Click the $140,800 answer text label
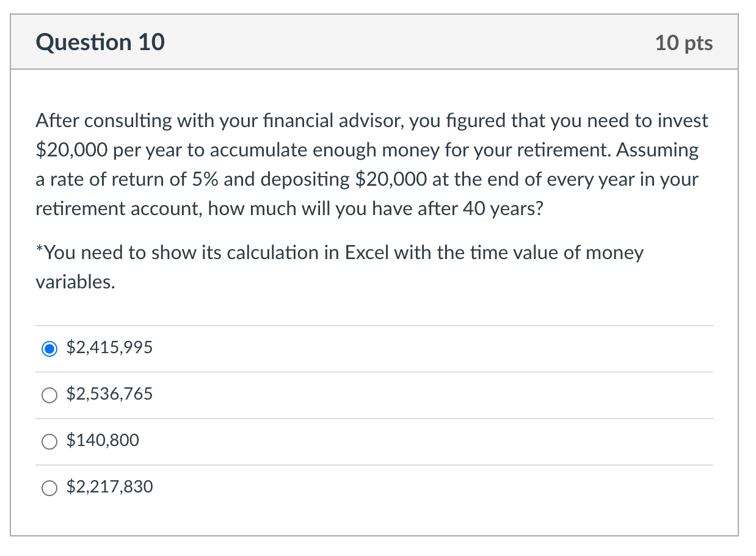756x556 pixels. 103,441
